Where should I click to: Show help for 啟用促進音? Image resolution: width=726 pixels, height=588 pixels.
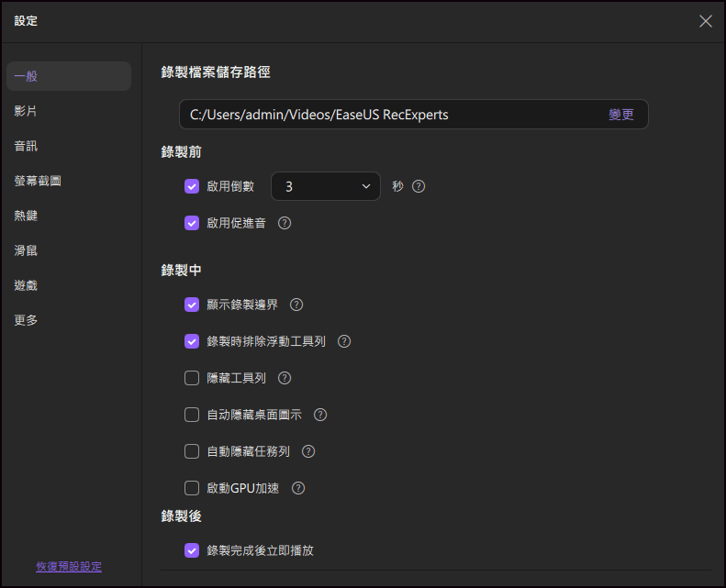pos(285,223)
